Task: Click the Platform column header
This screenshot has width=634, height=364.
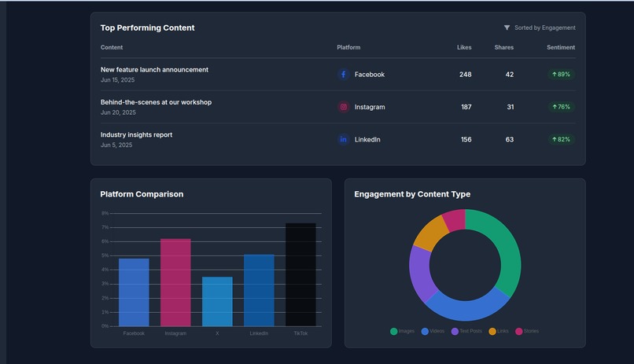Action: click(348, 47)
